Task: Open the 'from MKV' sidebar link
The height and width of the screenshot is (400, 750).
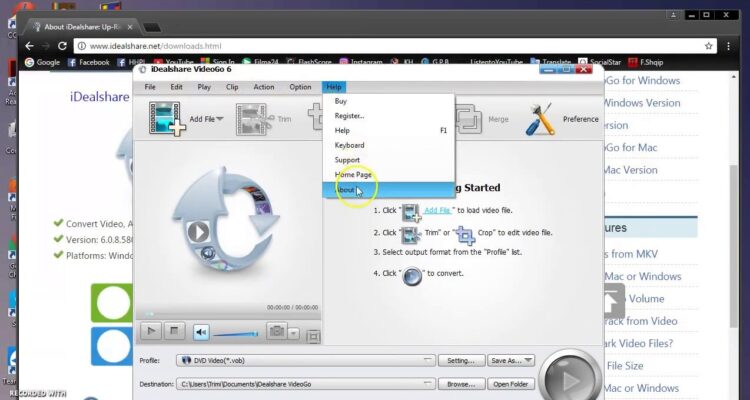Action: pos(631,254)
